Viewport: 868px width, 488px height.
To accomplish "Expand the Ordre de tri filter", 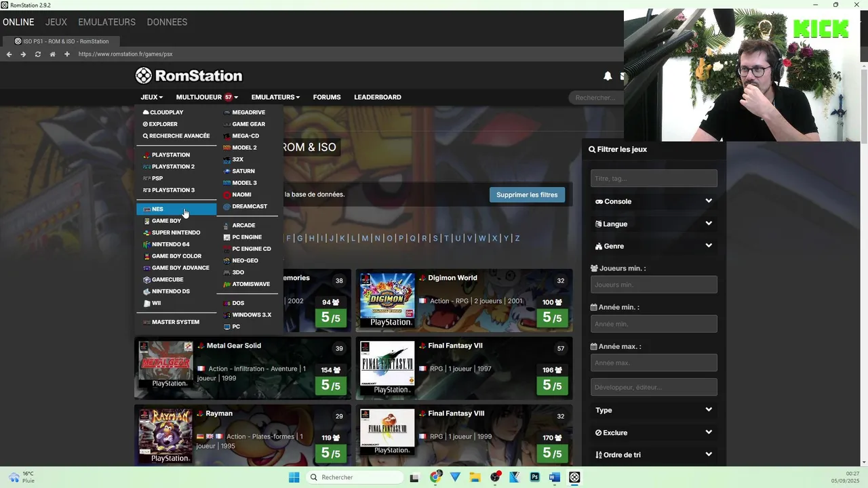I will pos(654,455).
